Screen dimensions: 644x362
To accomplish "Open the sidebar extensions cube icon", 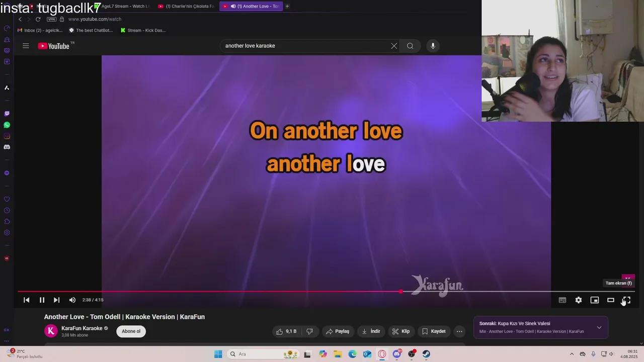I will pyautogui.click(x=7, y=222).
